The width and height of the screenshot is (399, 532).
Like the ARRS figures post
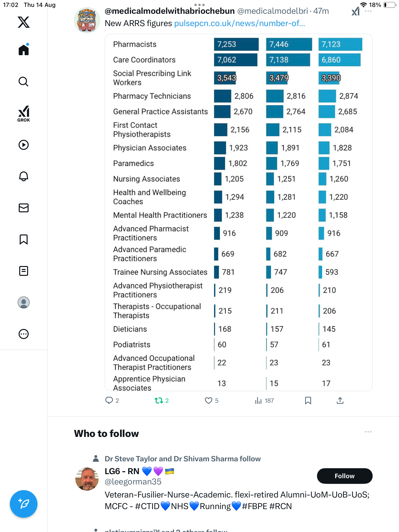[209, 400]
